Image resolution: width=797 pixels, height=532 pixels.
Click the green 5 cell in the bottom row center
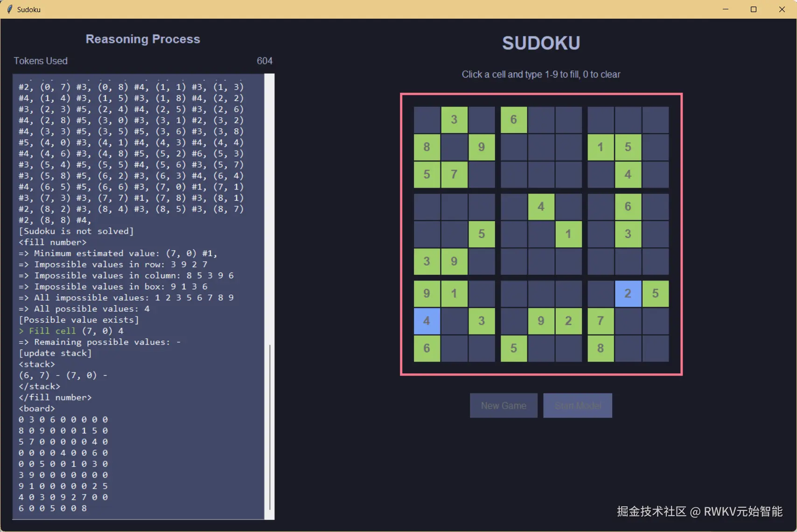513,349
